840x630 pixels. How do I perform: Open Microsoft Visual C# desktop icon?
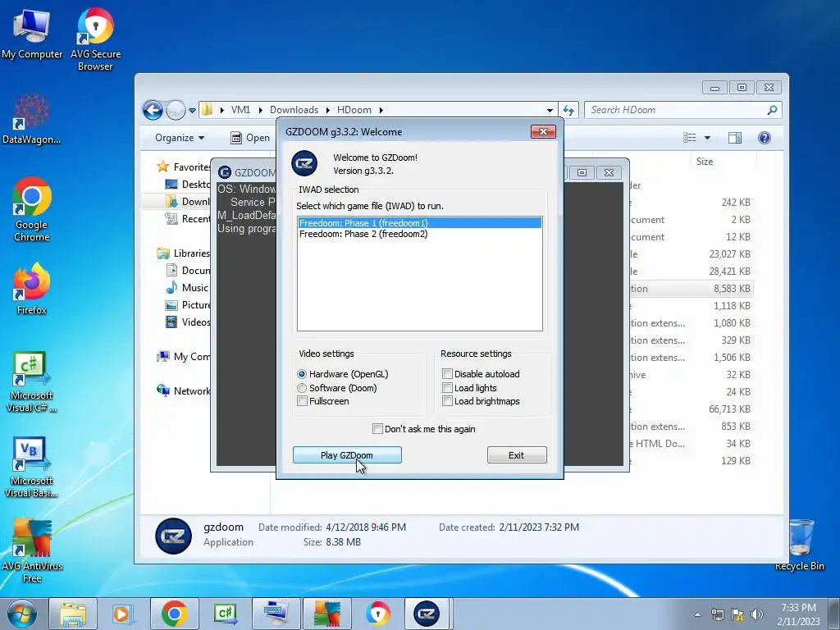click(32, 382)
